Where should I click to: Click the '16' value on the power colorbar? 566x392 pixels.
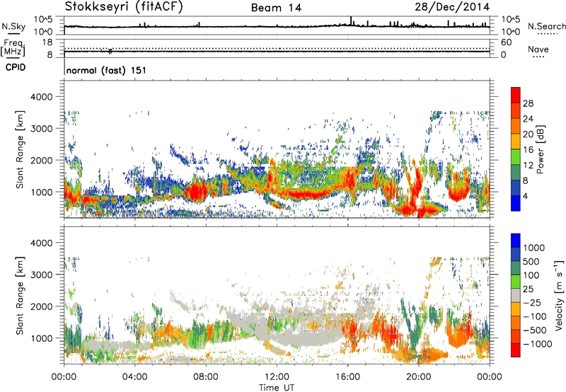click(x=528, y=150)
